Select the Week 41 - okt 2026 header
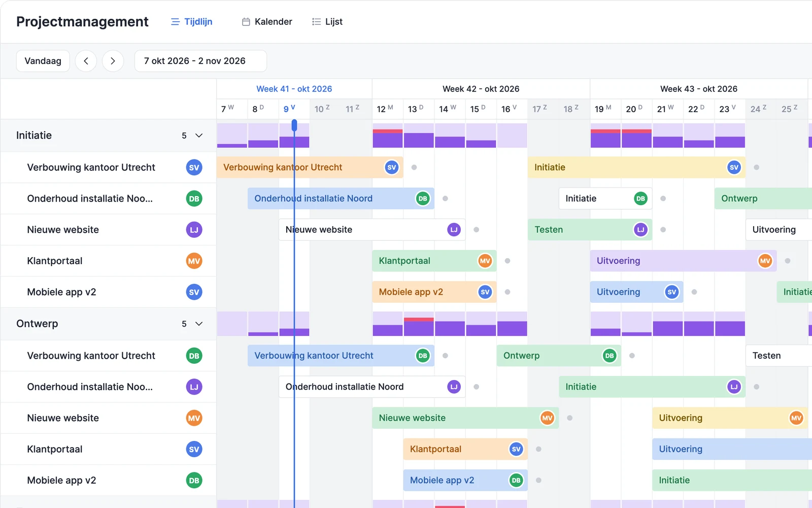 click(294, 89)
